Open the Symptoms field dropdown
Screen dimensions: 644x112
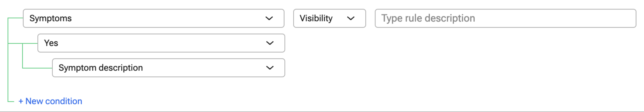154,18
